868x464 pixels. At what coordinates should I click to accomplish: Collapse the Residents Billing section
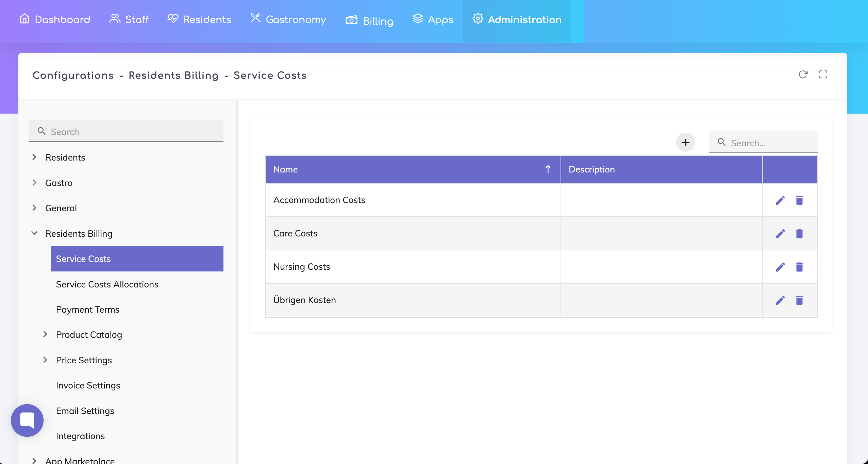point(34,233)
